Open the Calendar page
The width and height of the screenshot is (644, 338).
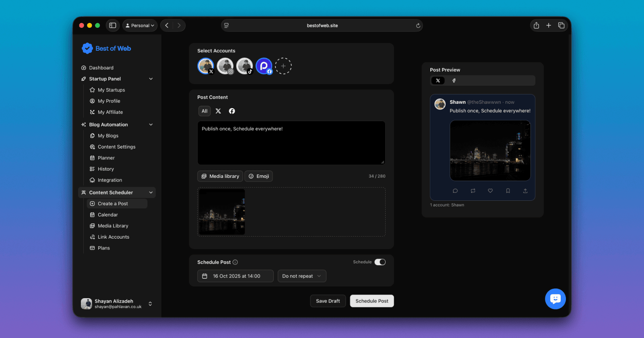pyautogui.click(x=107, y=215)
